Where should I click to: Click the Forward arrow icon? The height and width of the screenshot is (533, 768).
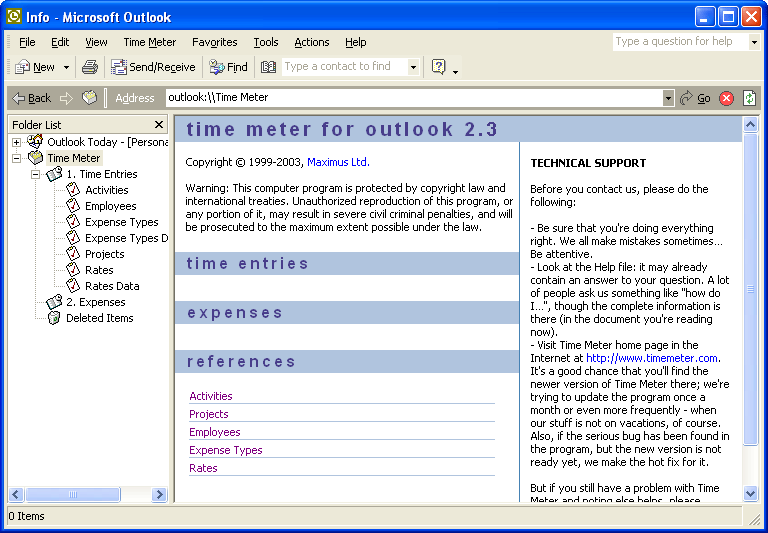click(x=66, y=98)
